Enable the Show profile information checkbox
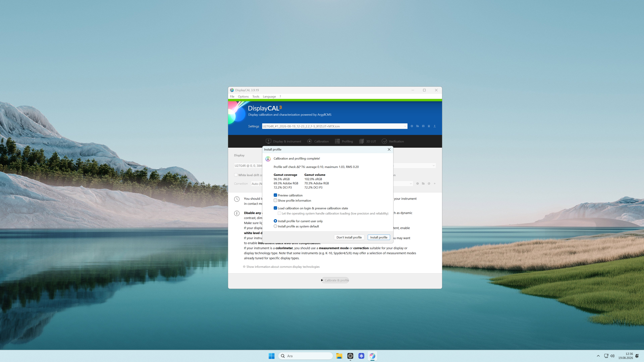 [275, 200]
